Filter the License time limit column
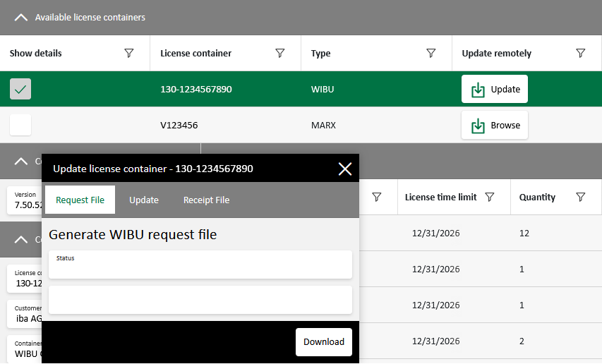This screenshot has width=602, height=364. [490, 198]
